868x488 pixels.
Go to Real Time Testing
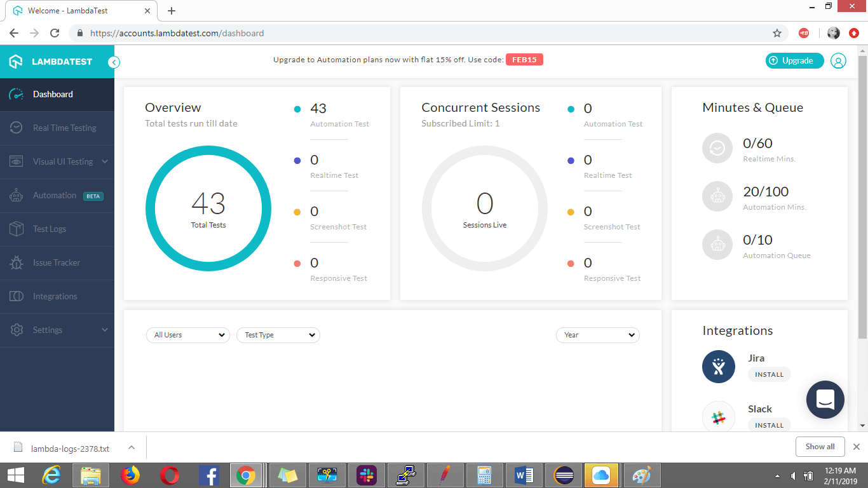[x=64, y=128]
